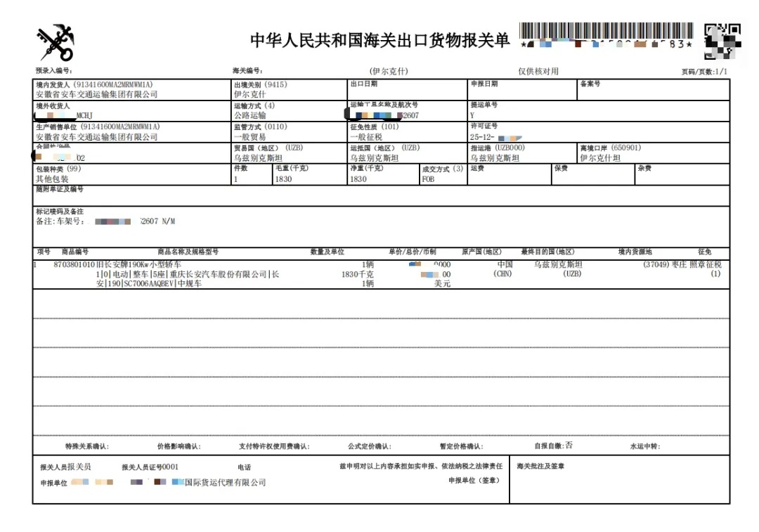Click the title 中华人民共和国海关出口货物报关单
This screenshot has height=532, width=759.
pyautogui.click(x=379, y=40)
